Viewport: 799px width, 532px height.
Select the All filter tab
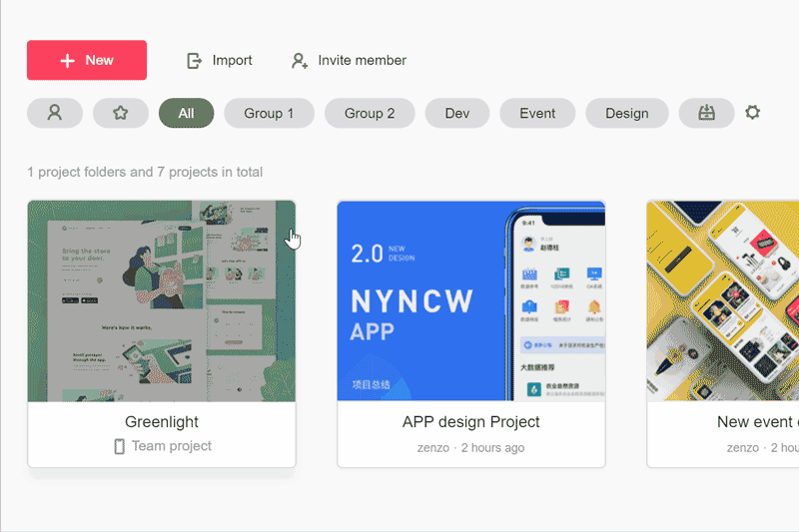click(187, 113)
